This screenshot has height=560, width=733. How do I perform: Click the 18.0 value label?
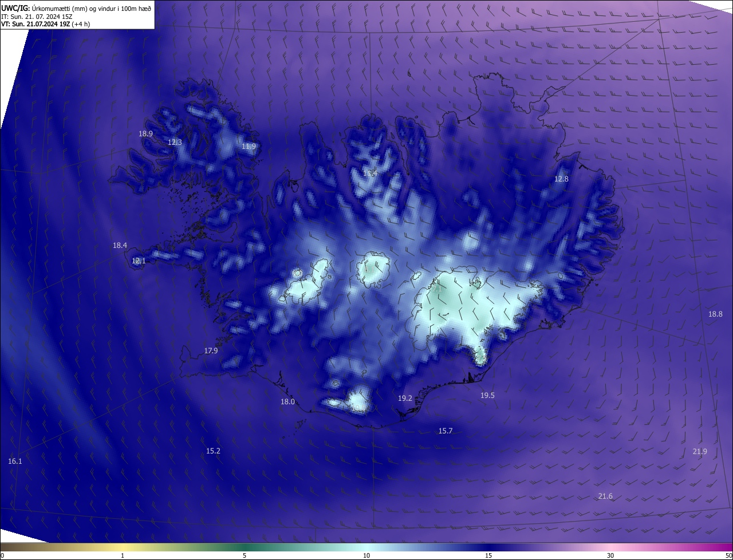point(287,402)
